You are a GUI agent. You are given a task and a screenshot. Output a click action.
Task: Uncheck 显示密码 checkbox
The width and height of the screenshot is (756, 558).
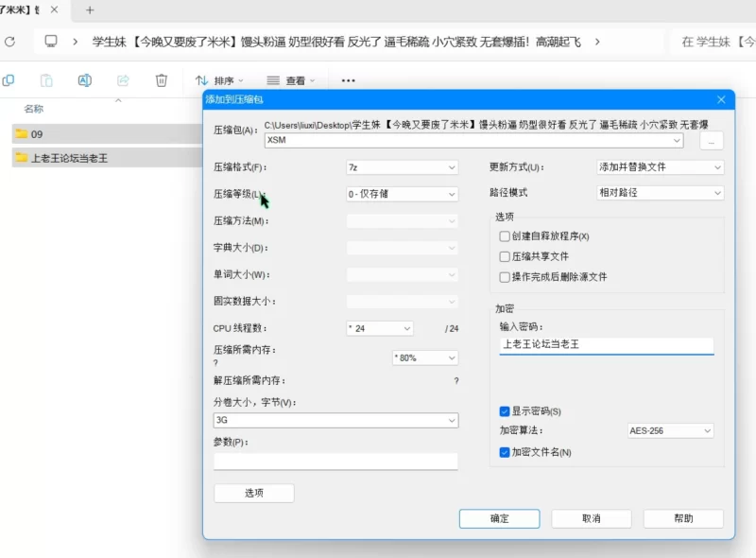[x=505, y=411]
